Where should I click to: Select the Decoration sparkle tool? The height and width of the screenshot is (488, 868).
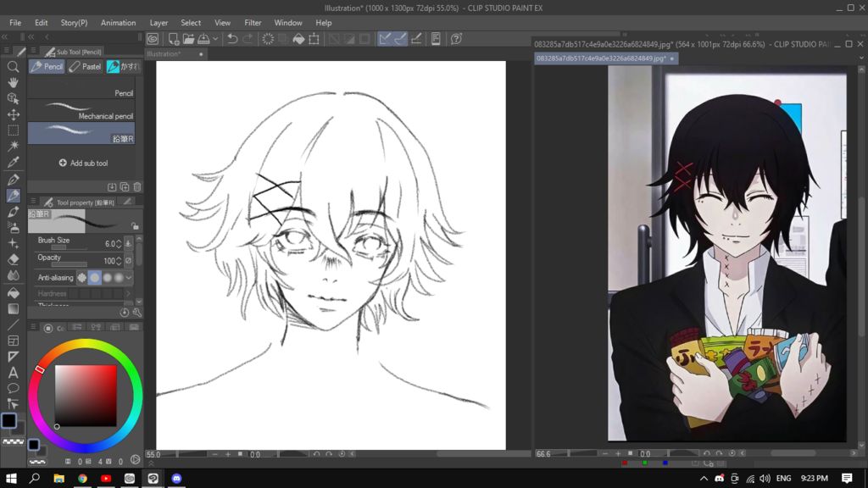point(13,243)
